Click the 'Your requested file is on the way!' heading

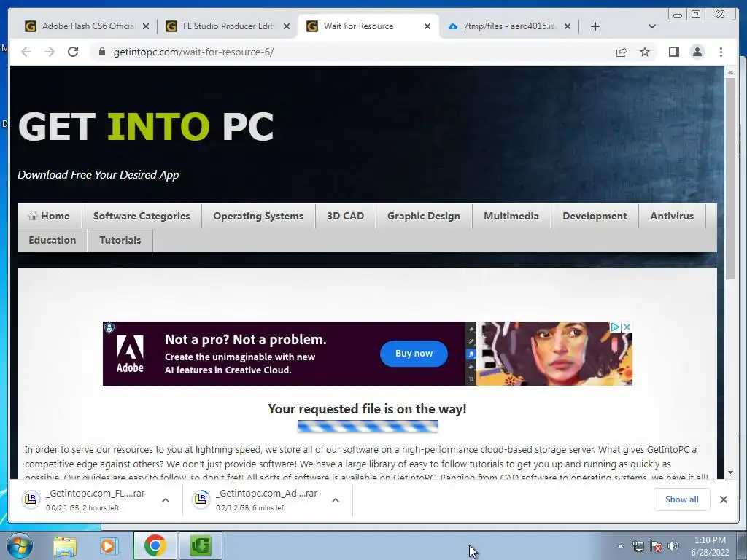(x=368, y=408)
